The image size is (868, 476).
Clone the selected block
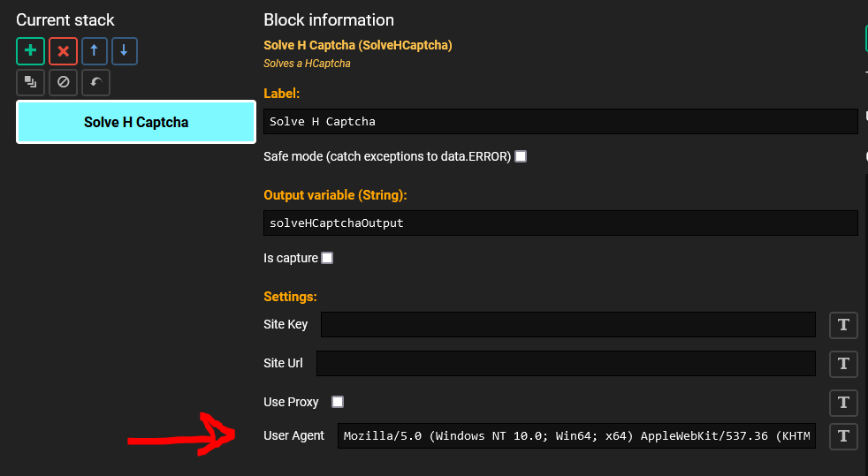pos(30,82)
